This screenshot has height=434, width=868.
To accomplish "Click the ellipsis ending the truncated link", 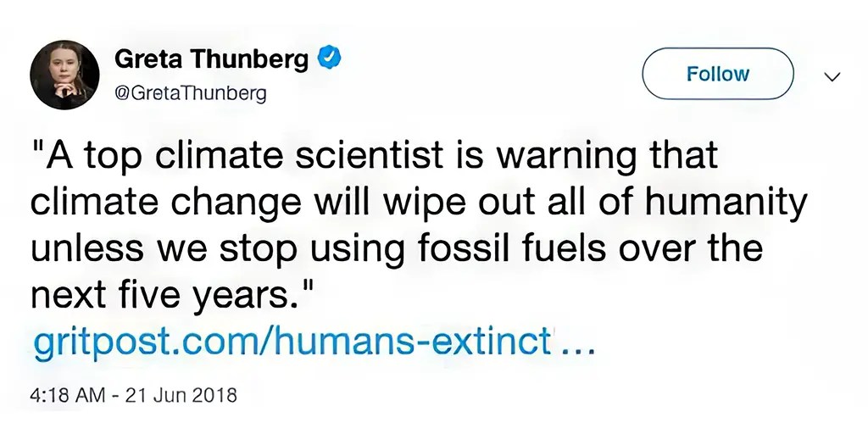I will tap(577, 350).
